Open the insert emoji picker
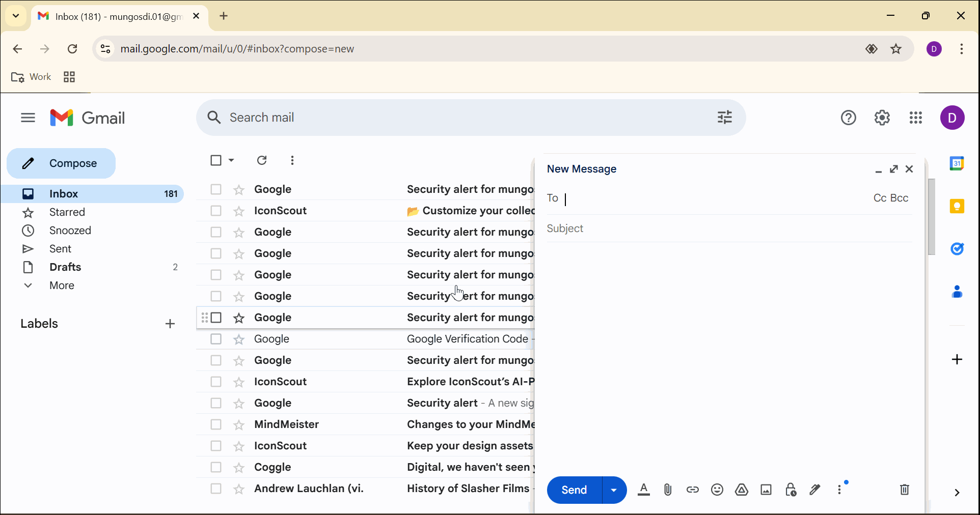 coord(717,490)
